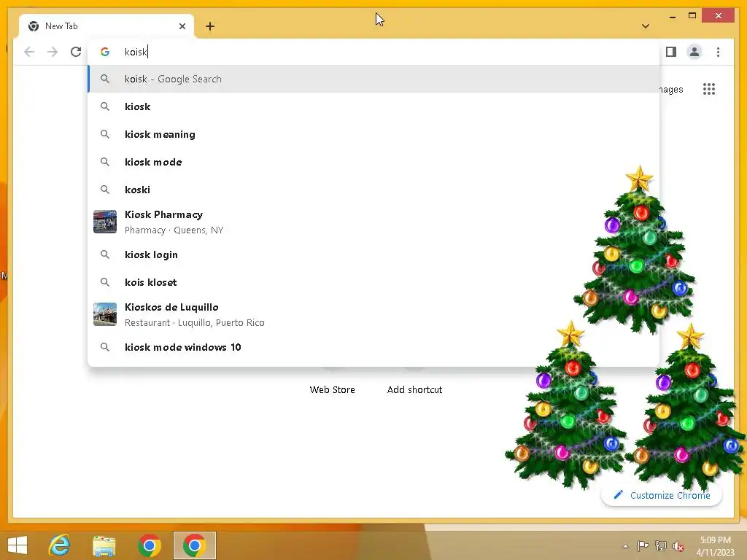Choose 'kiosk mode windows 10' suggestion
Image resolution: width=747 pixels, height=560 pixels.
(x=373, y=347)
